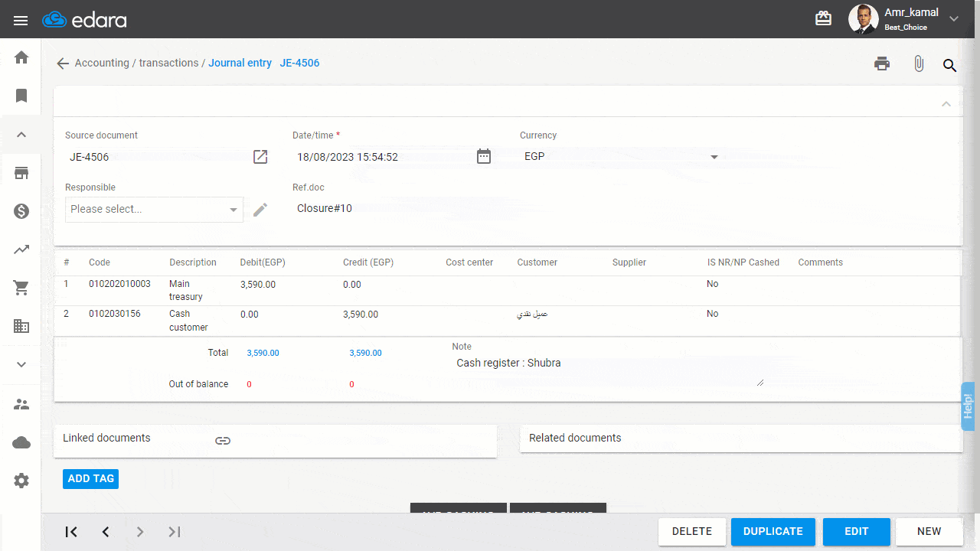Open the date/time calendar picker
This screenshot has height=551, width=980.
[x=484, y=156]
